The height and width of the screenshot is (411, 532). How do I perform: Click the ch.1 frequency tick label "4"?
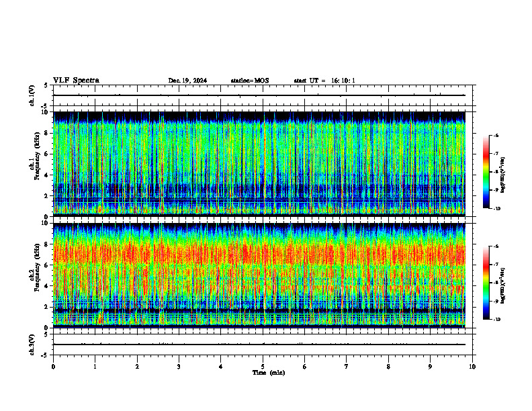pos(46,175)
